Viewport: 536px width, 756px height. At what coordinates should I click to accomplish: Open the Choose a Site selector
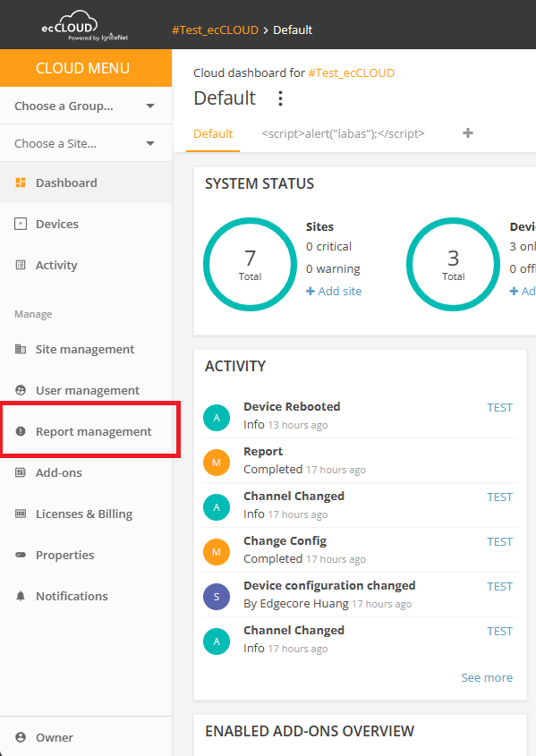[x=86, y=143]
